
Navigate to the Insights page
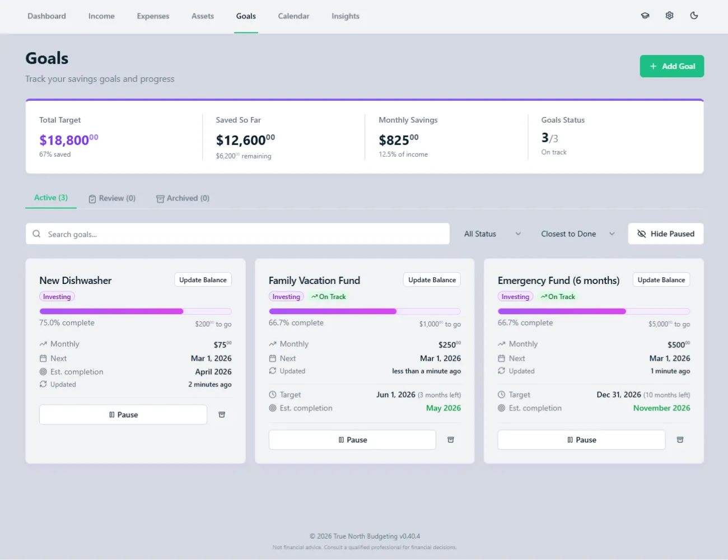(x=345, y=16)
